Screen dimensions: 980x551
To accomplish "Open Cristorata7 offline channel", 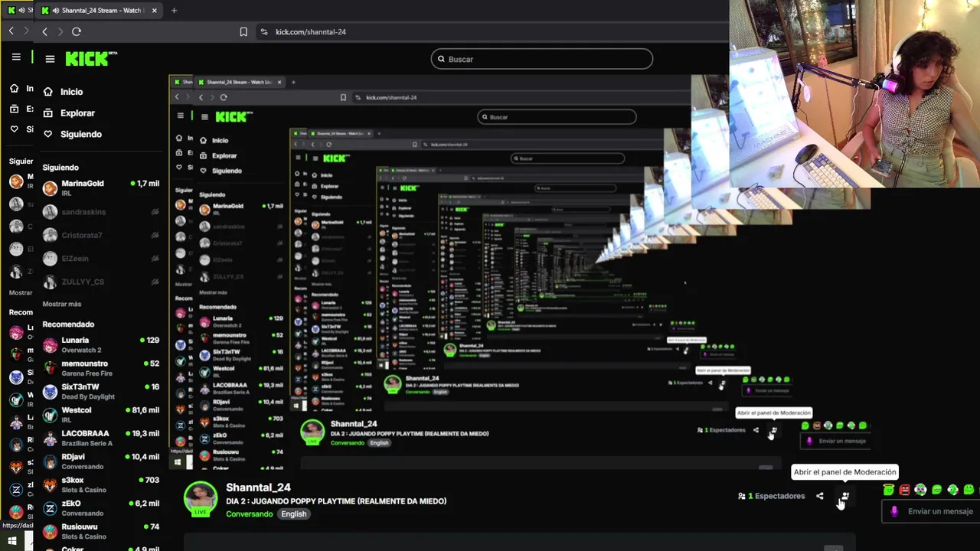I will [100, 235].
